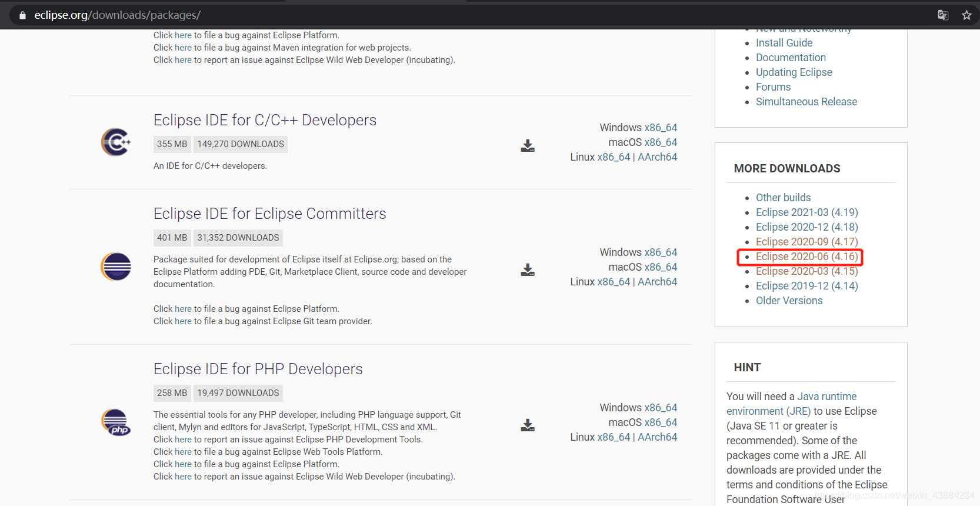Open Older Versions link

tap(789, 301)
